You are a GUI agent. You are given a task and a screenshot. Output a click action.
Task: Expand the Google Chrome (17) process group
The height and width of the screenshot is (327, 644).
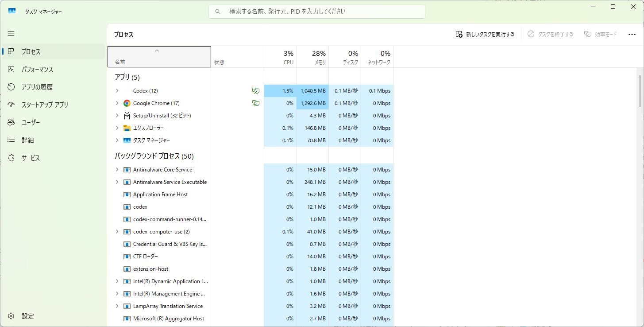117,103
